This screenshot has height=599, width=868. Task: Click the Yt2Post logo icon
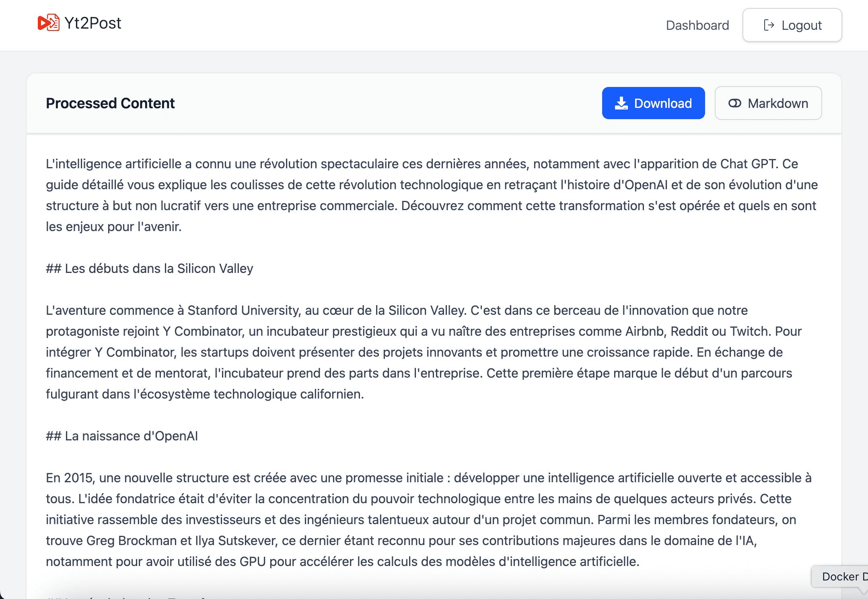point(49,23)
